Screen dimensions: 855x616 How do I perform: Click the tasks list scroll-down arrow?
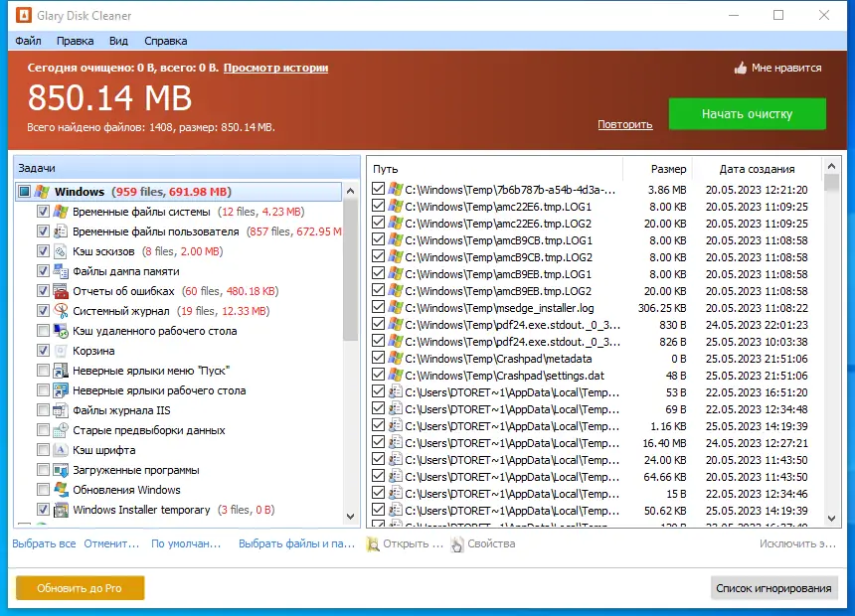click(x=351, y=517)
